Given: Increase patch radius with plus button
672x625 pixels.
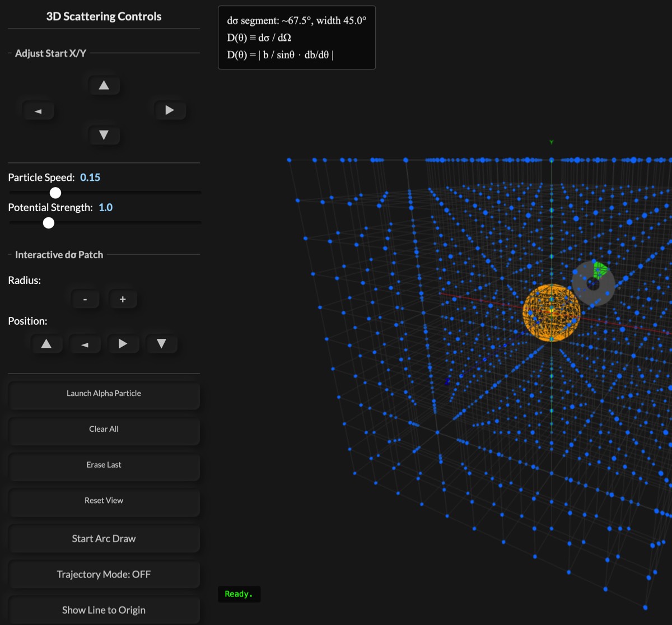Looking at the screenshot, I should coord(123,300).
